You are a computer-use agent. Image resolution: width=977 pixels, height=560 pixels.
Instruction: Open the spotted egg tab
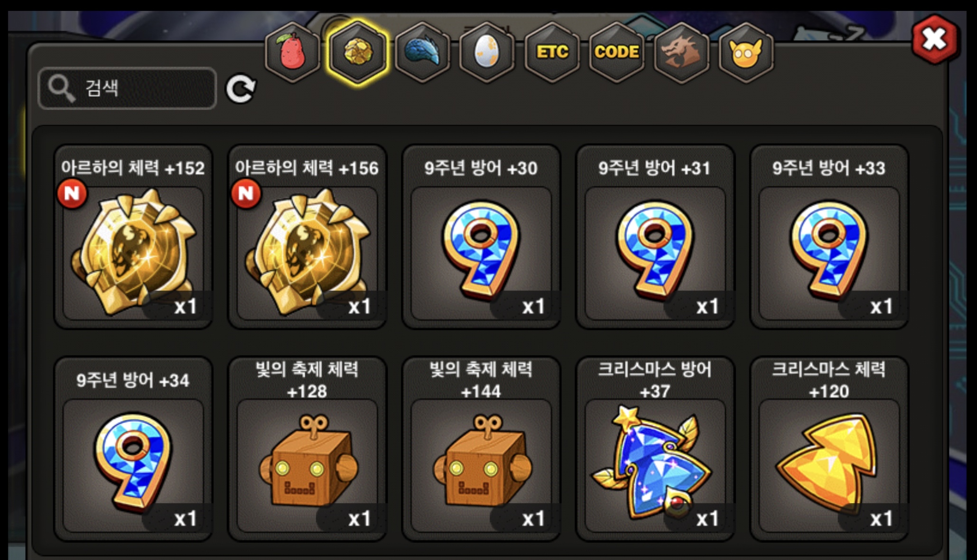[487, 52]
